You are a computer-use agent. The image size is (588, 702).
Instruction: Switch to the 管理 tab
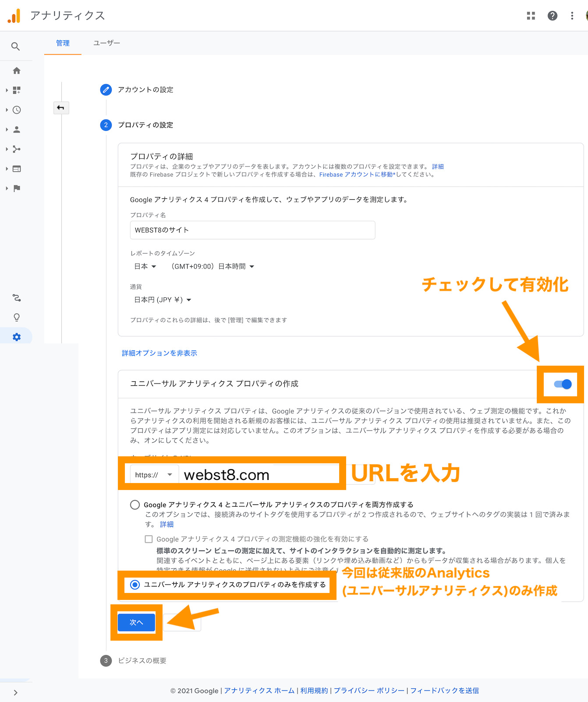[x=63, y=43]
